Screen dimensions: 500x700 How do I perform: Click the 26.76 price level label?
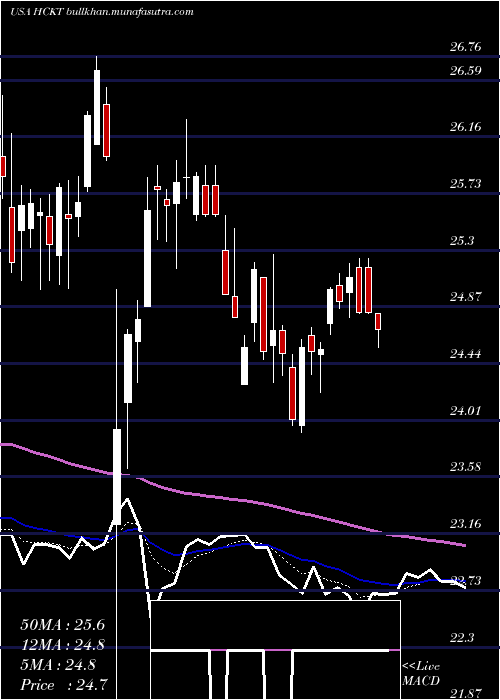click(466, 47)
